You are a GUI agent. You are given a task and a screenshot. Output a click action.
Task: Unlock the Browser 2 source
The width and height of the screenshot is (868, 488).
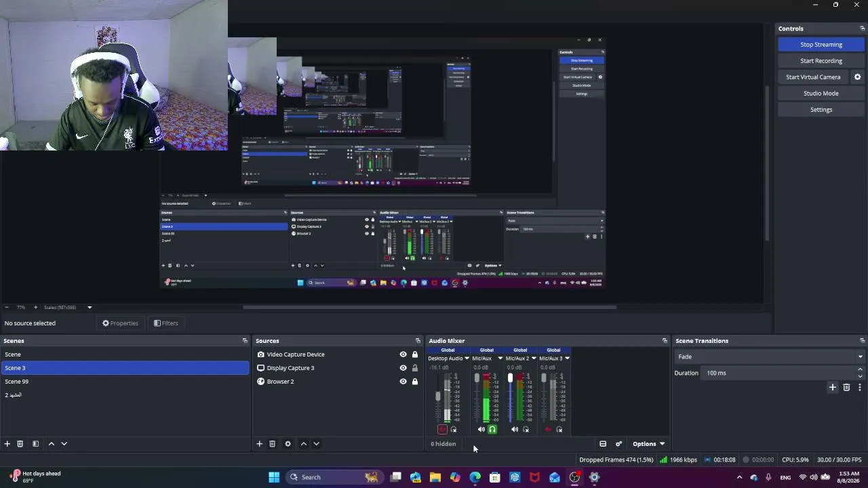[x=415, y=382]
